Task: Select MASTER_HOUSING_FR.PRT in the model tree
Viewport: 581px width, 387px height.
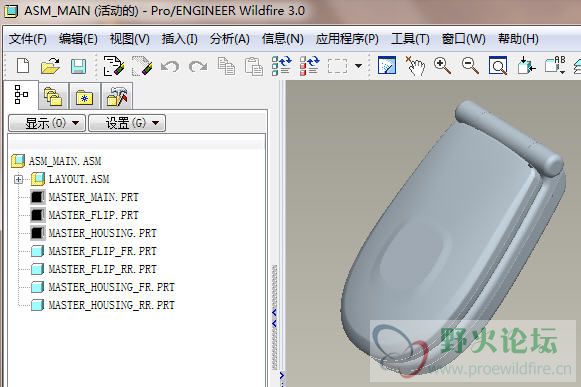Action: point(111,287)
